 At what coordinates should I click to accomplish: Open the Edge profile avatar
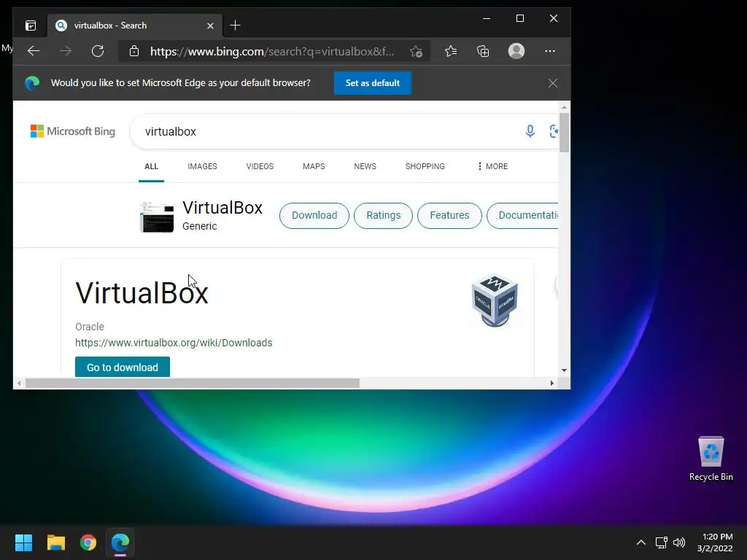pyautogui.click(x=516, y=51)
